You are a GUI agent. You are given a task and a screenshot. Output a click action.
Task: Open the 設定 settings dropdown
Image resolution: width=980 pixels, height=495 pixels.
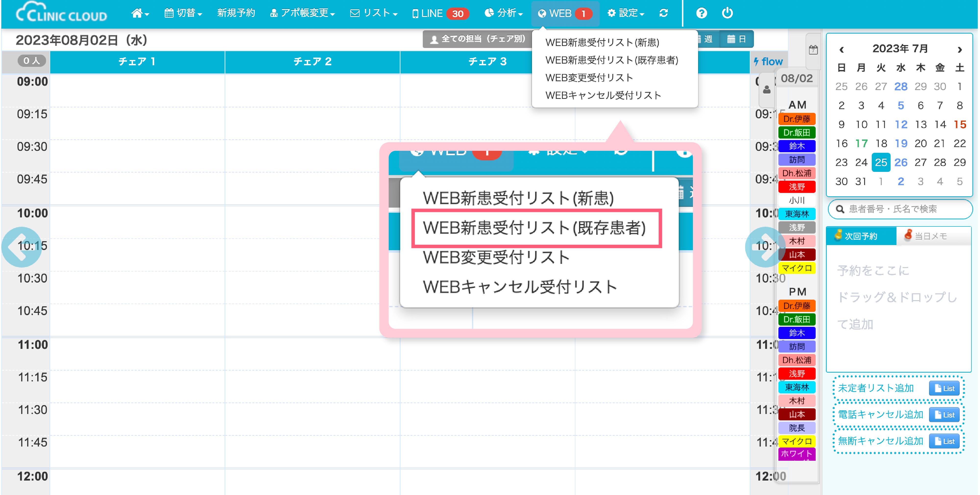pos(625,13)
